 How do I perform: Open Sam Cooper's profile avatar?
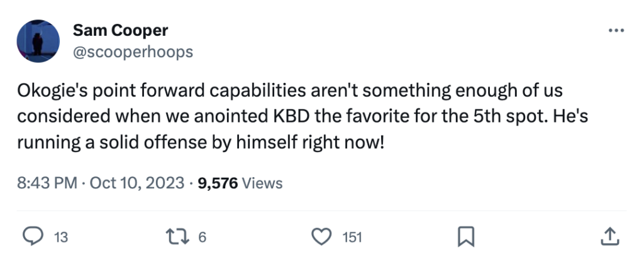38,41
